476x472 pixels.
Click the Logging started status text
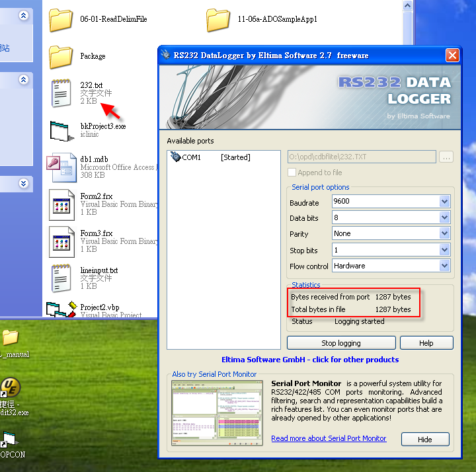click(x=360, y=321)
